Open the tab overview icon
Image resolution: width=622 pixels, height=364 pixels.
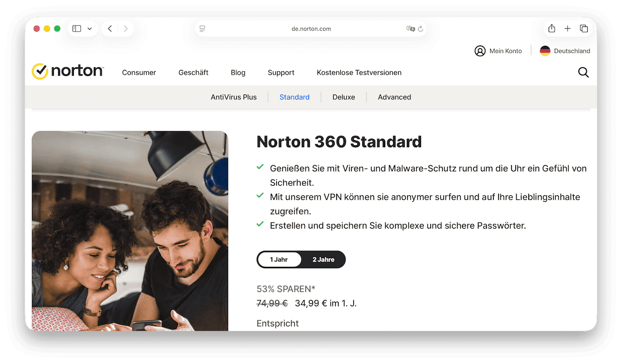(x=583, y=28)
